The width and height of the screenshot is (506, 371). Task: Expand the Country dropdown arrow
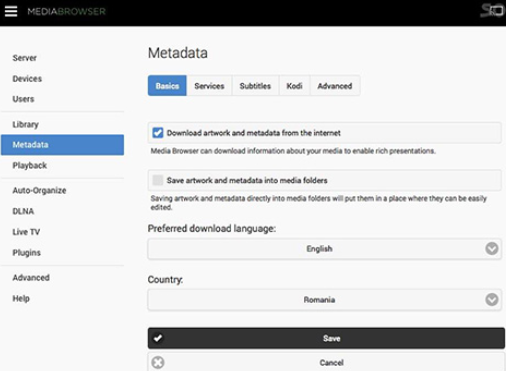coord(492,299)
